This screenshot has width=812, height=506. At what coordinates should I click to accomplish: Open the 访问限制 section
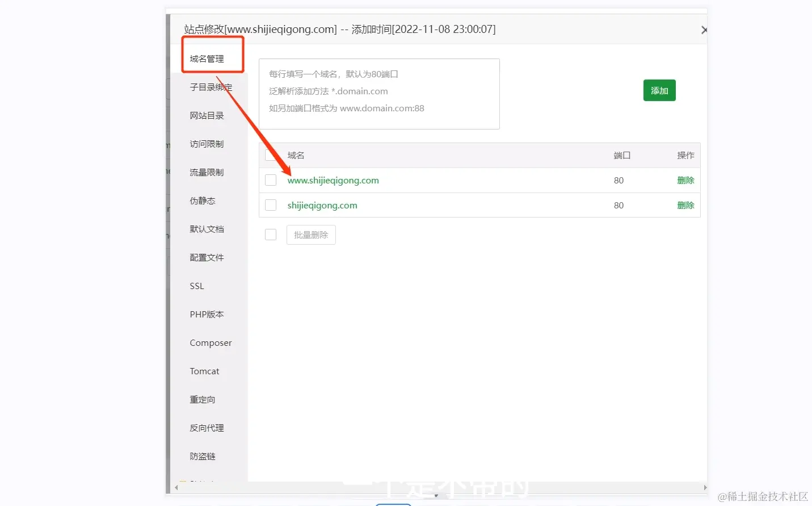206,144
